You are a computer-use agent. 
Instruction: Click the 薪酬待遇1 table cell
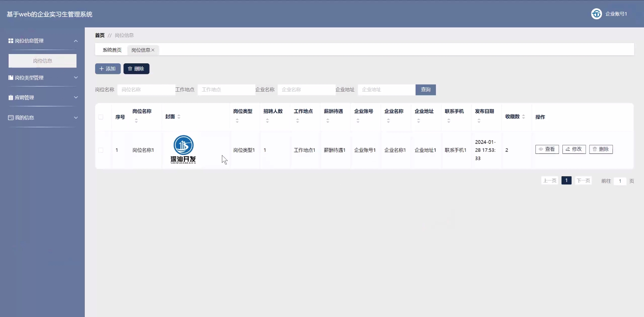335,150
